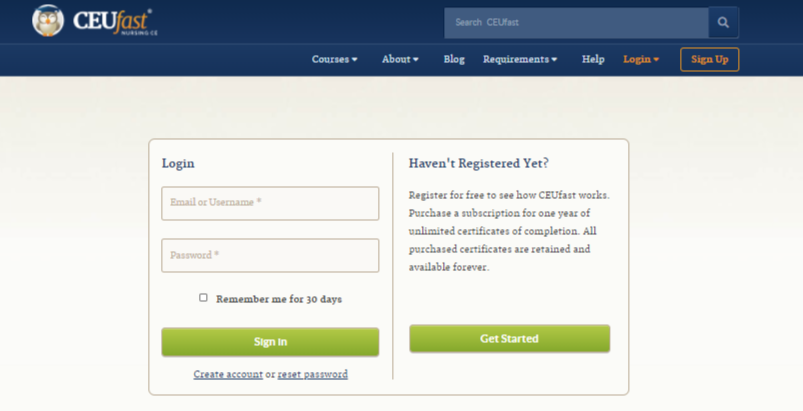Screen dimensions: 803x411
Task: Click the reset password link
Action: click(x=312, y=374)
